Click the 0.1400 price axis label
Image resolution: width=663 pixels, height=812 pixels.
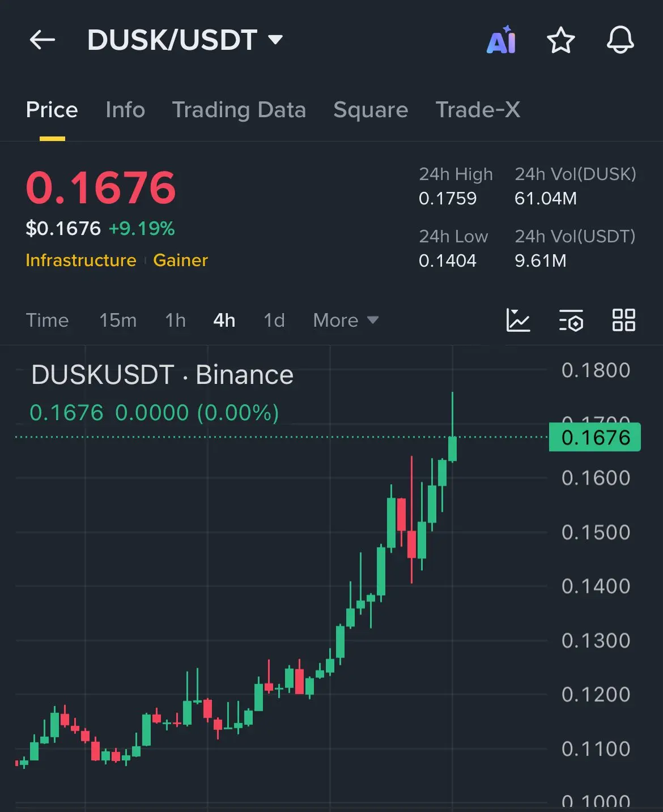pyautogui.click(x=596, y=586)
